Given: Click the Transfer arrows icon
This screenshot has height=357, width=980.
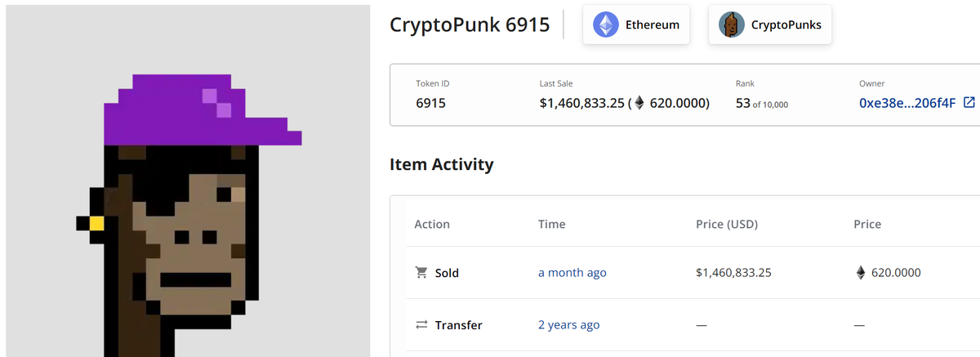Looking at the screenshot, I should click(421, 325).
